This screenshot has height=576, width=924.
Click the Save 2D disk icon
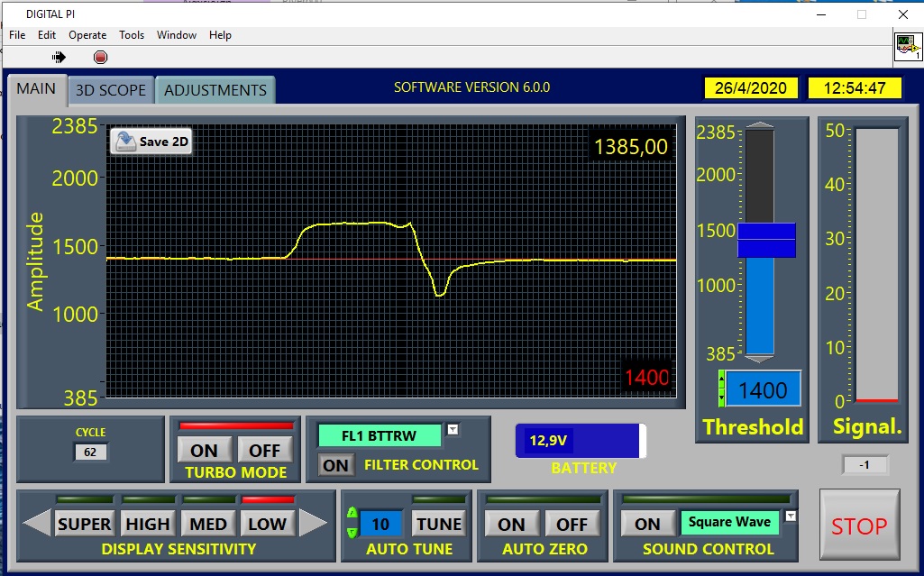point(125,142)
